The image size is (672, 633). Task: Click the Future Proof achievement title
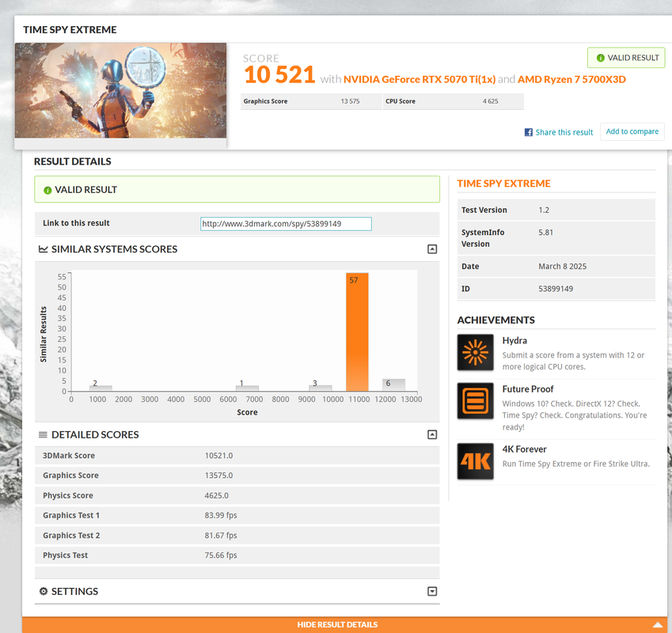[528, 389]
